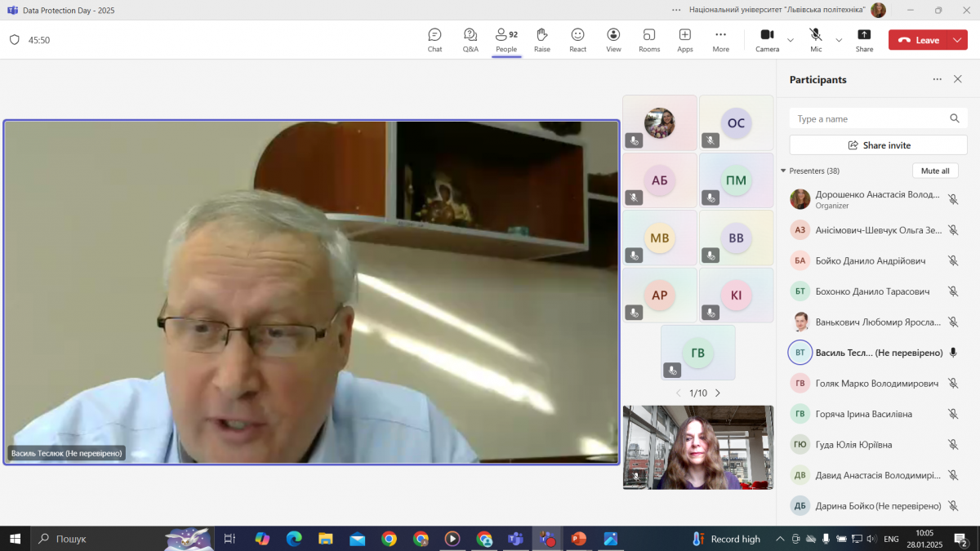This screenshot has width=980, height=551.
Task: Click the Mute all button
Action: tap(935, 171)
